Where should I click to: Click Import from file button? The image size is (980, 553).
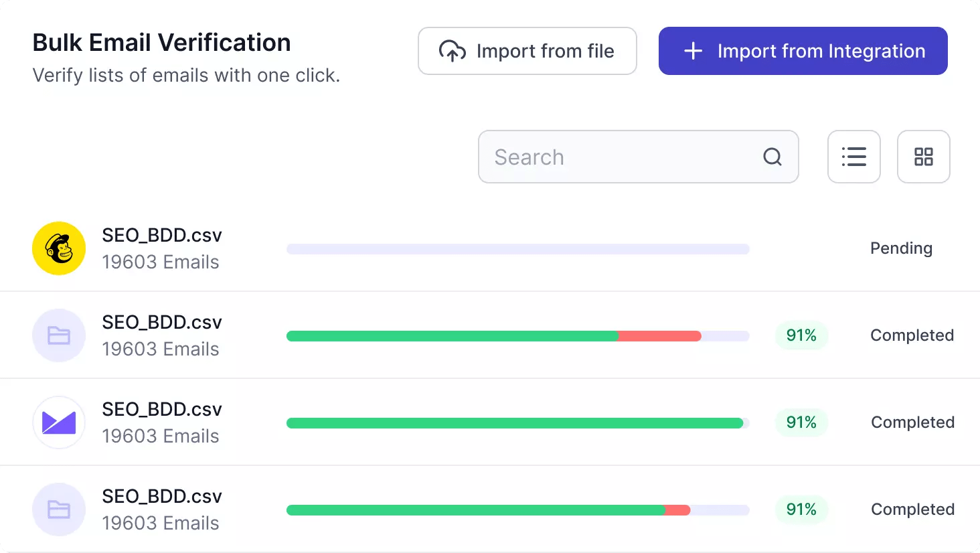point(527,51)
